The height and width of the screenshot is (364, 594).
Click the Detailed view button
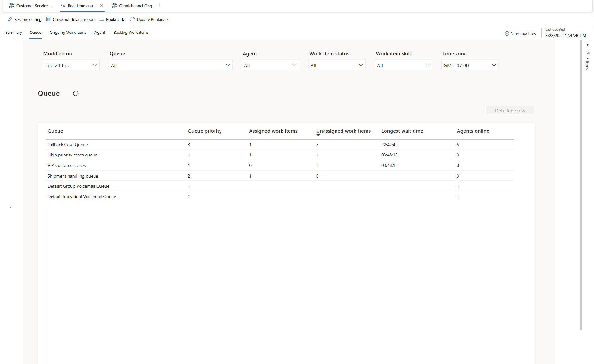tap(510, 110)
